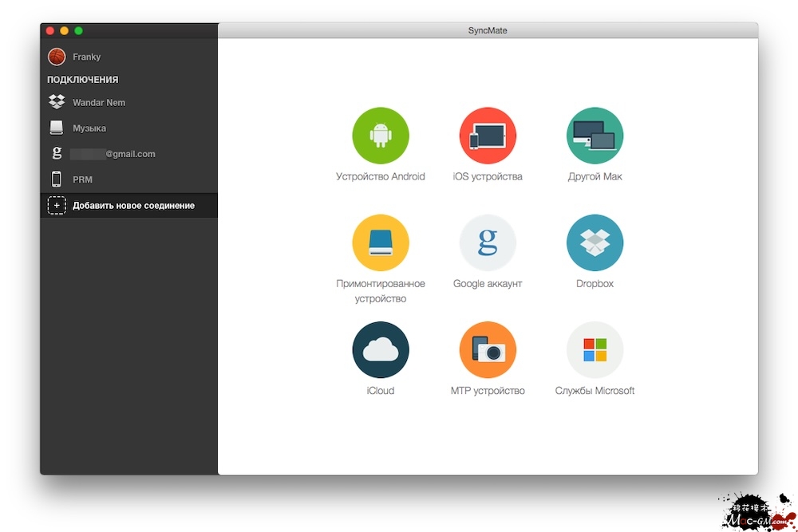This screenshot has height=532, width=798.
Task: Click the Franky profile avatar
Action: coord(57,57)
